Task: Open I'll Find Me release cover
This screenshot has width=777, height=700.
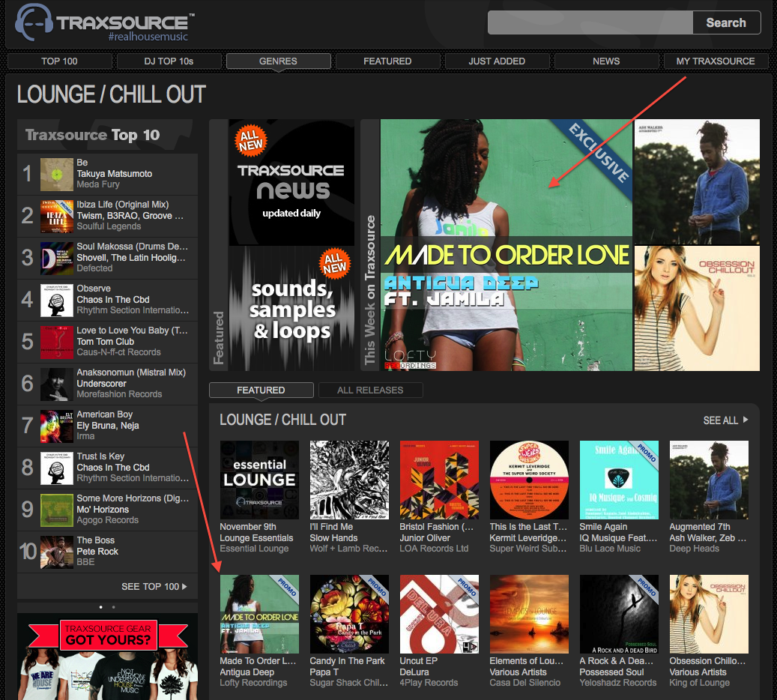Action: [349, 480]
